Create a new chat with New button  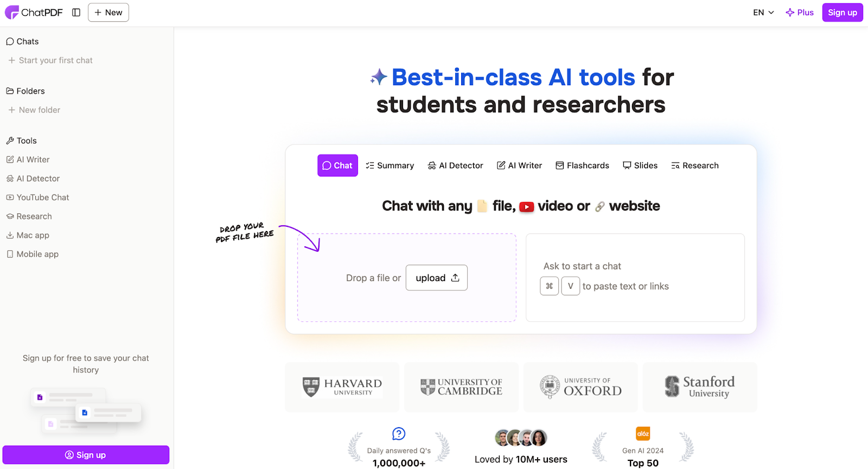108,12
